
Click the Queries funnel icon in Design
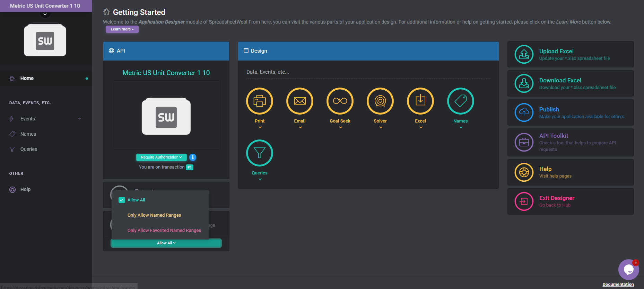click(x=259, y=153)
